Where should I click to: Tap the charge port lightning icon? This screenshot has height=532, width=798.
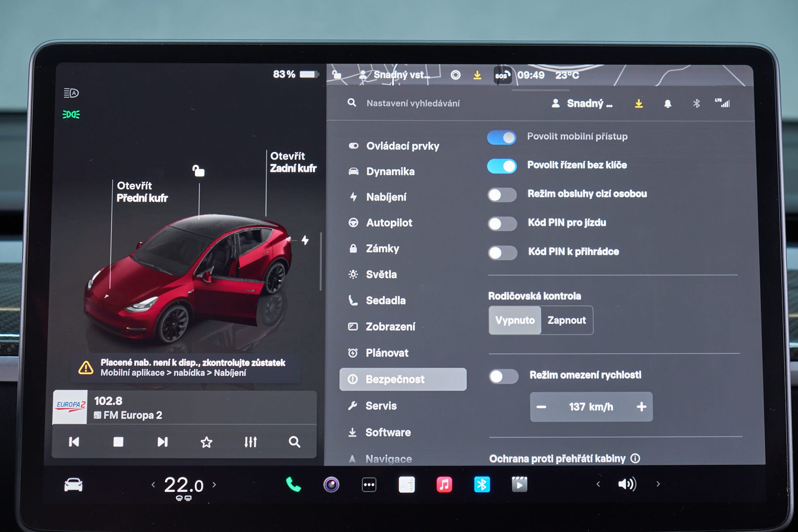click(x=305, y=240)
